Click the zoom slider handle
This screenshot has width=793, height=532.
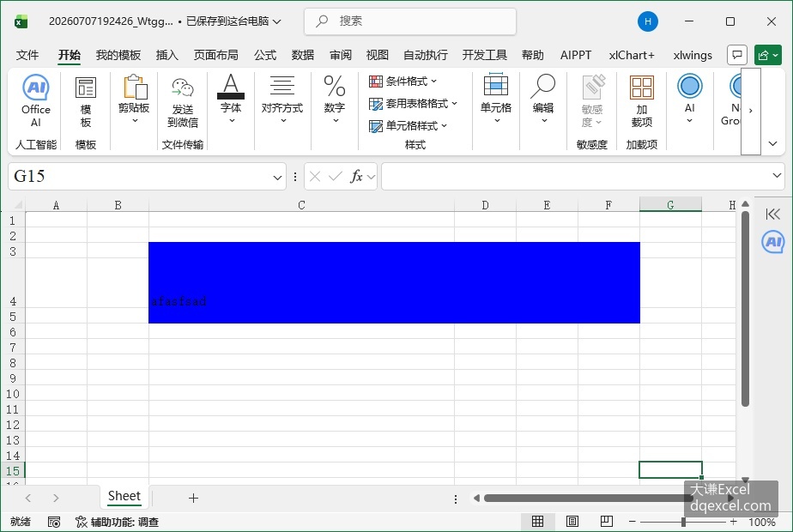point(683,522)
